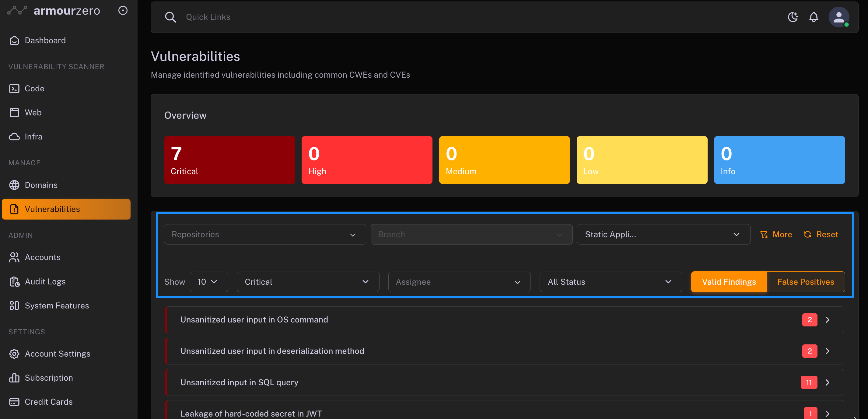Open user profile avatar

point(838,17)
